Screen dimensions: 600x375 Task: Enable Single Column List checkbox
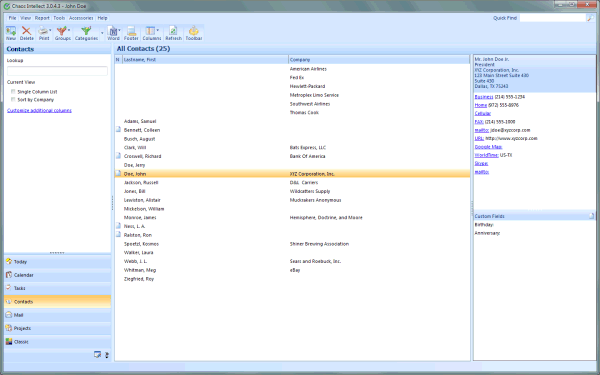(13, 91)
